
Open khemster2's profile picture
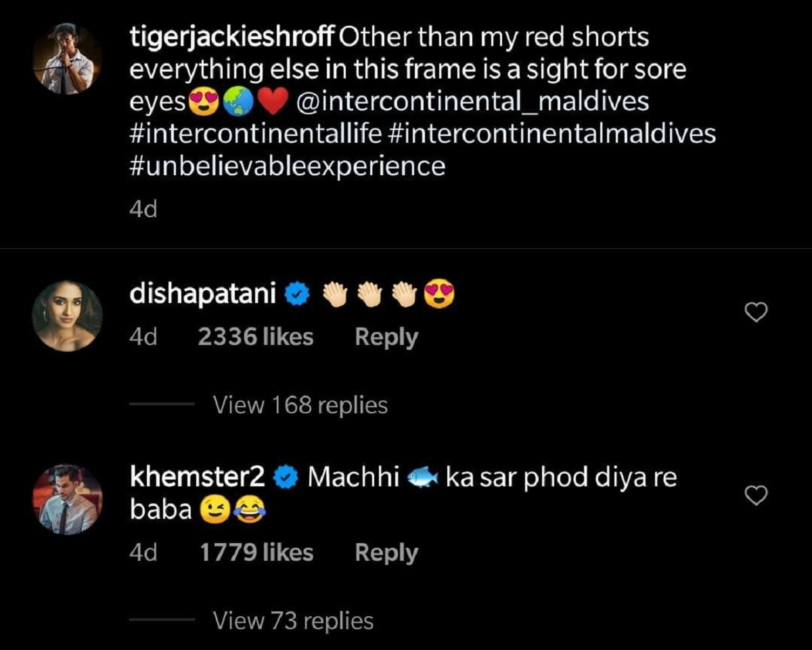(67, 499)
